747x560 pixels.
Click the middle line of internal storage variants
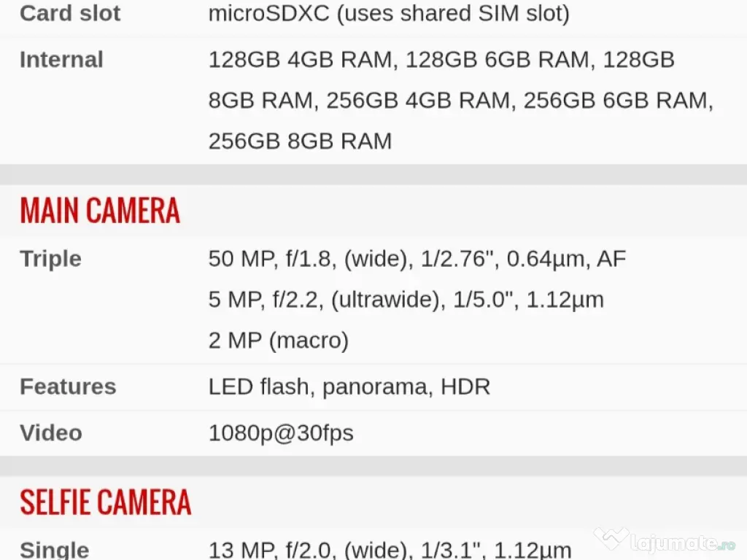coord(460,101)
